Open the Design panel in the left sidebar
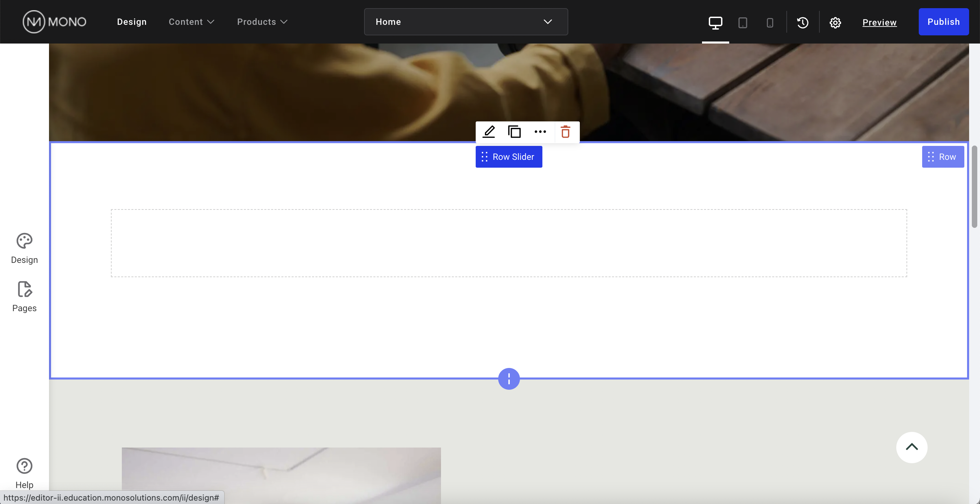Image resolution: width=980 pixels, height=504 pixels. 24,248
